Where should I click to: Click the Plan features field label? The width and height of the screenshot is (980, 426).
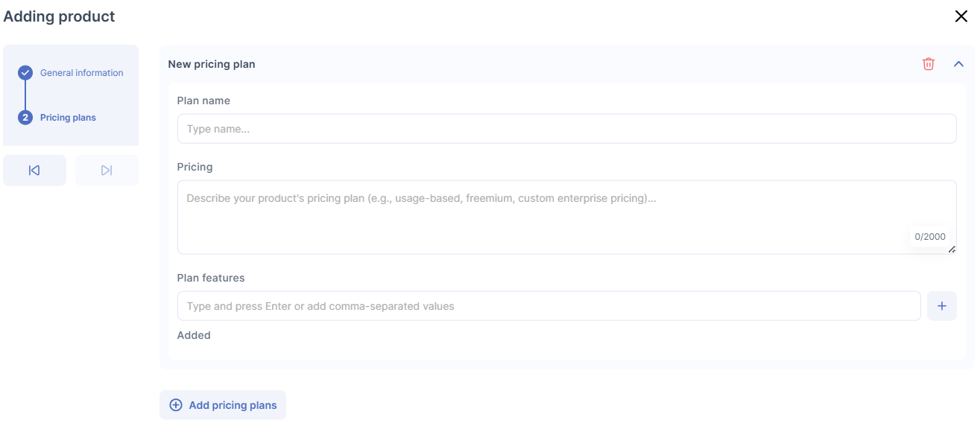[x=211, y=278]
